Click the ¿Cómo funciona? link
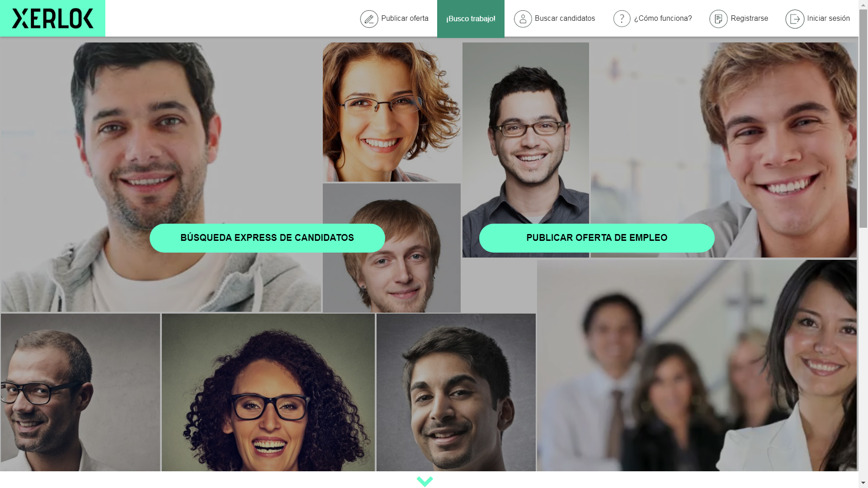This screenshot has width=868, height=488. 663,19
